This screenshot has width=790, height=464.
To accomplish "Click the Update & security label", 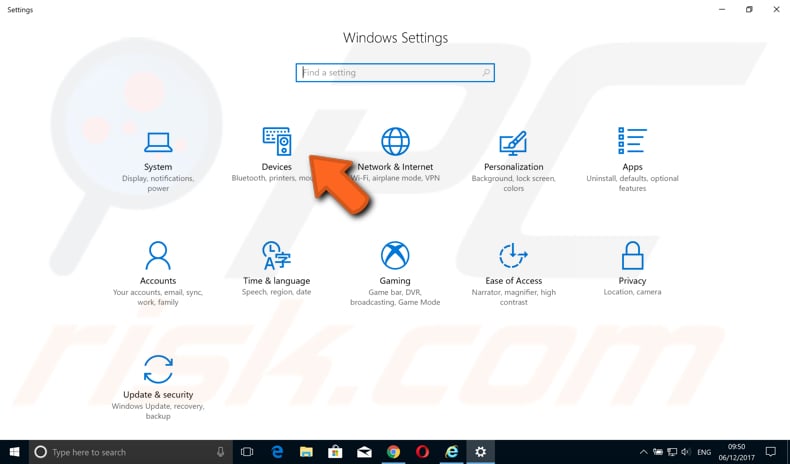I will click(158, 394).
